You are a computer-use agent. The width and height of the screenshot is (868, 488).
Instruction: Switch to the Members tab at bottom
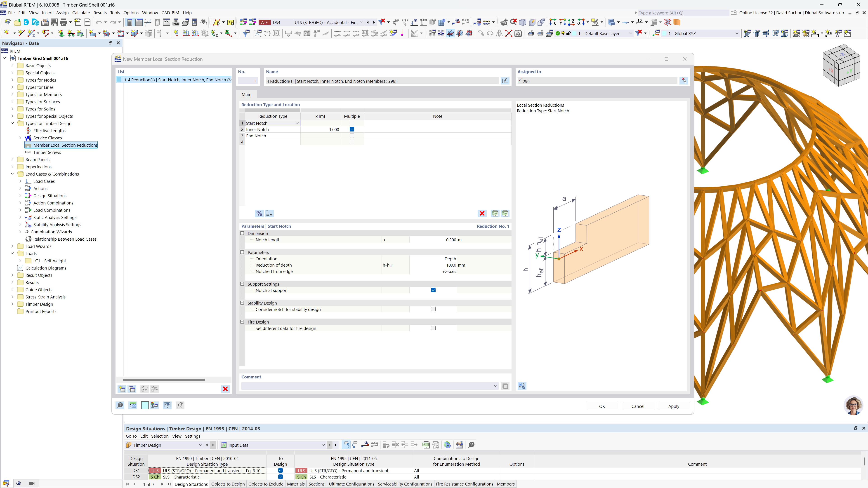click(505, 484)
